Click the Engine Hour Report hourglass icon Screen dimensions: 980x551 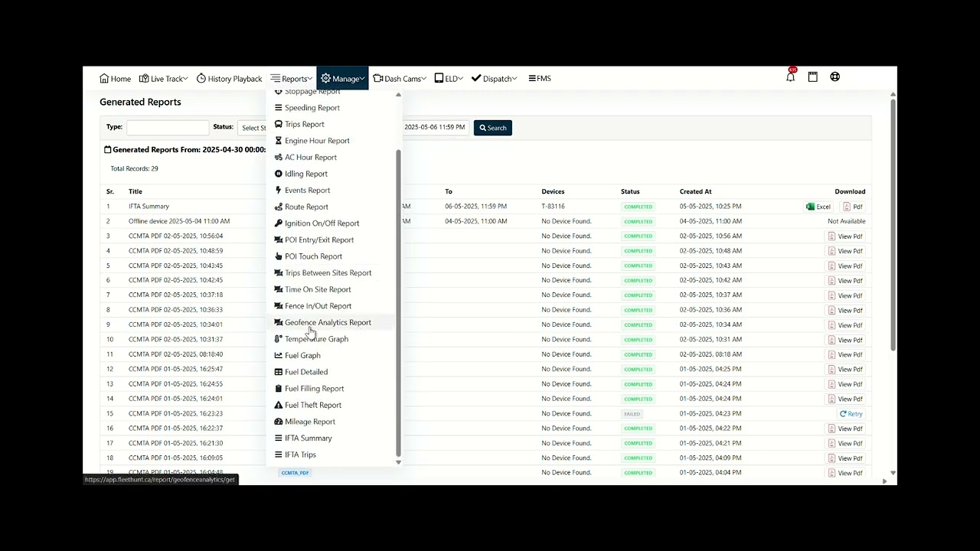279,141
